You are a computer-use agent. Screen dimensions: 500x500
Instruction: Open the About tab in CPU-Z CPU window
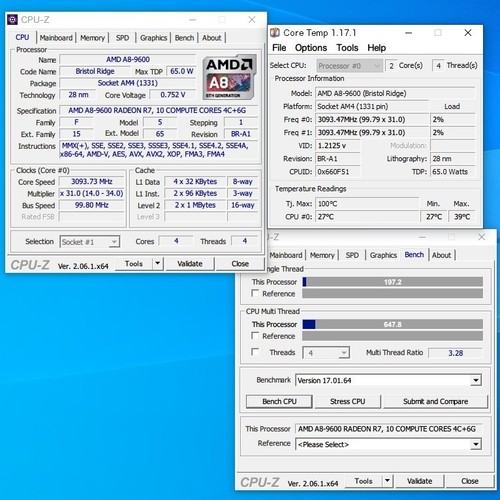(212, 38)
